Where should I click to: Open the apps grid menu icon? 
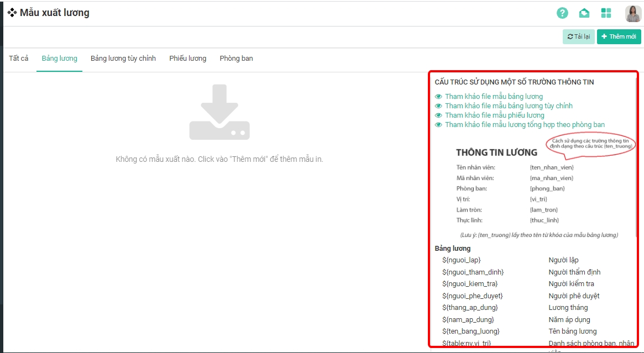606,13
